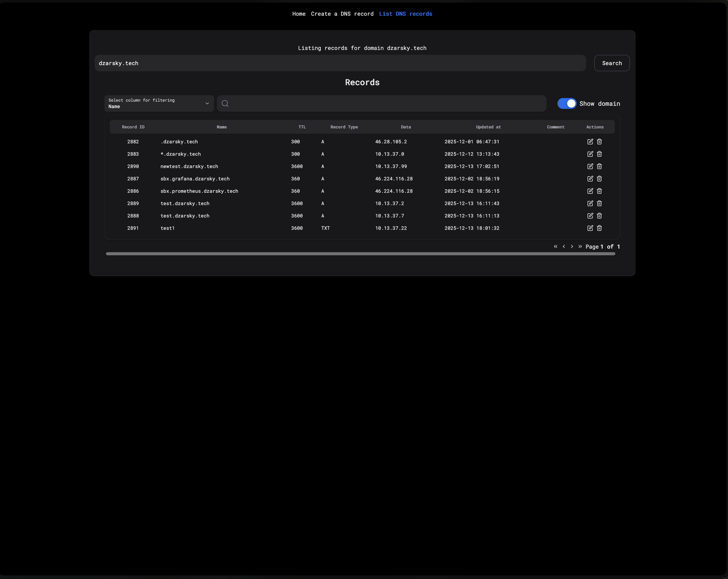The height and width of the screenshot is (579, 728).
Task: Disable the Show domain toggle
Action: [x=567, y=103]
